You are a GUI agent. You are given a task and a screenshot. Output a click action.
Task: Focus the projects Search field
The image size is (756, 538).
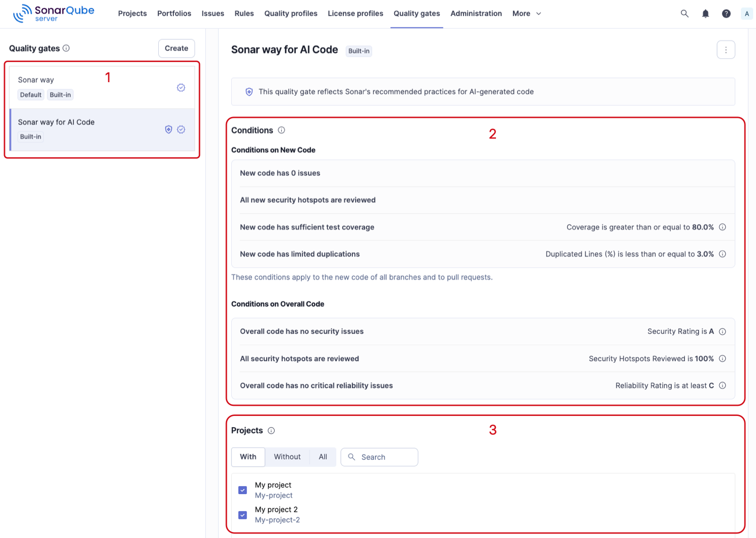point(380,457)
